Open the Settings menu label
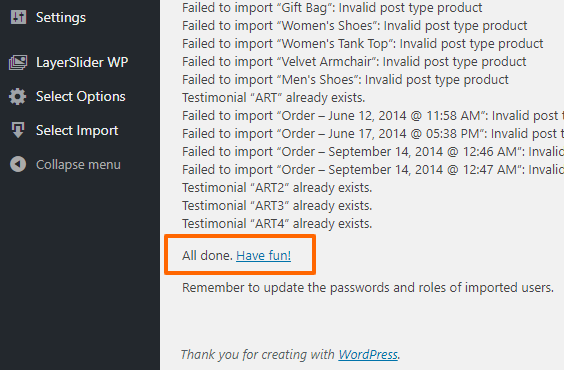 (61, 17)
